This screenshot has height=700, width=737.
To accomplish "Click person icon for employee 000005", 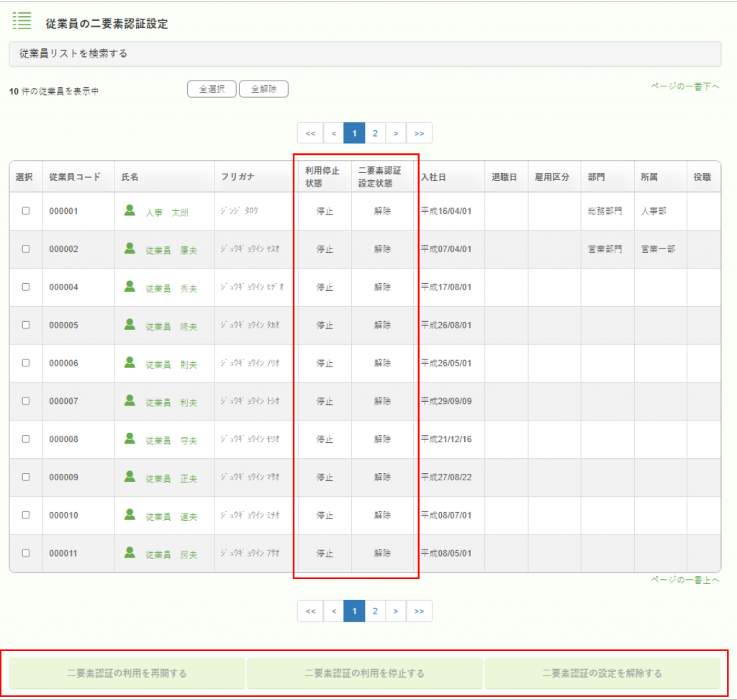I will pyautogui.click(x=130, y=324).
